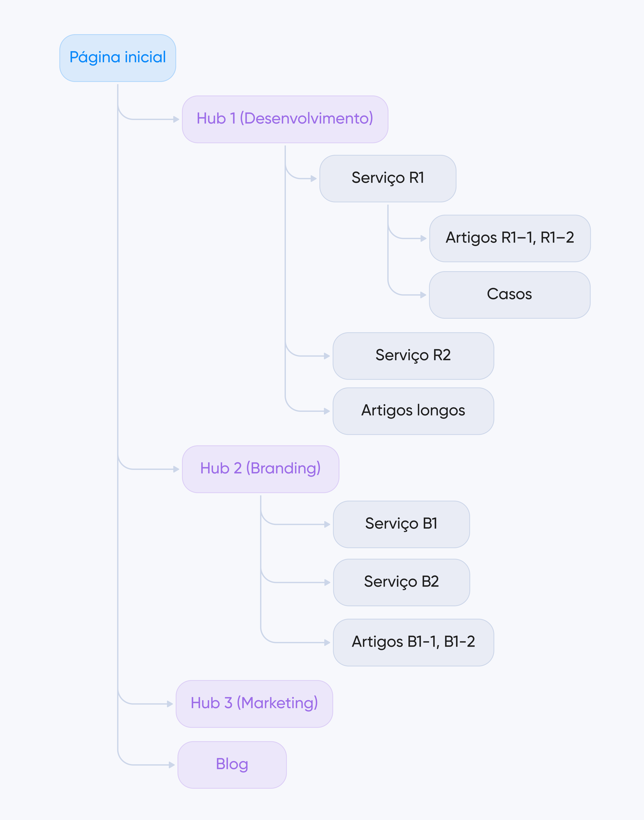Click the Blog node

tap(232, 765)
